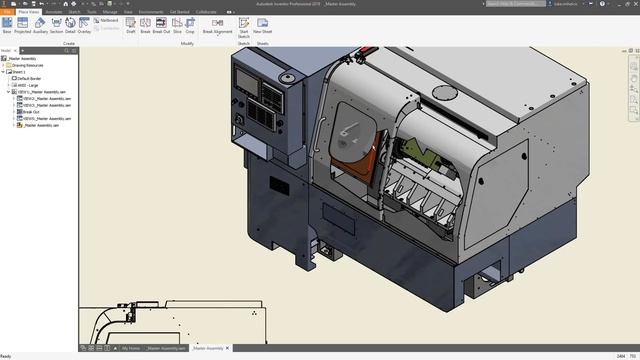Click the Undo arrow in quick access toolbar
The height and width of the screenshot is (360, 640).
(x=41, y=4)
